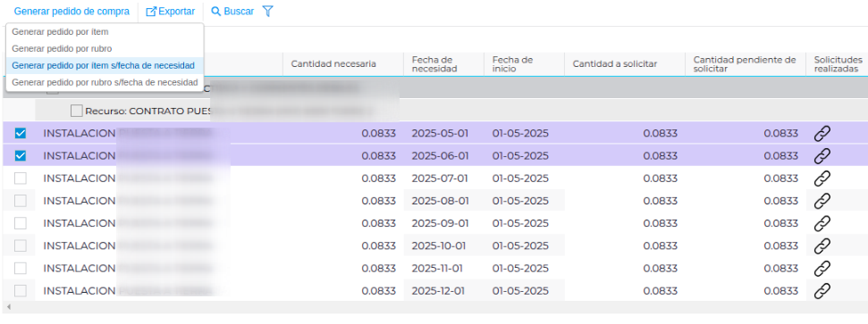This screenshot has width=868, height=324.
Task: Open link icon for 2025-10-01 row
Action: click(822, 245)
